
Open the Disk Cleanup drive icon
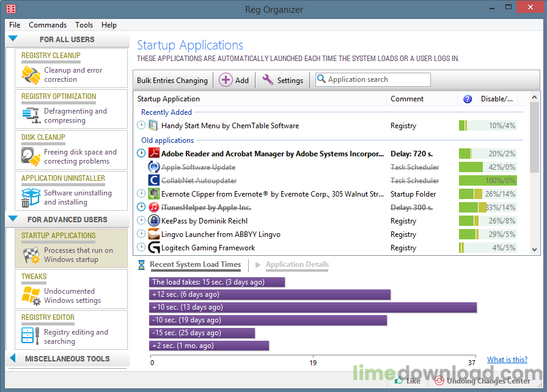(x=31, y=156)
